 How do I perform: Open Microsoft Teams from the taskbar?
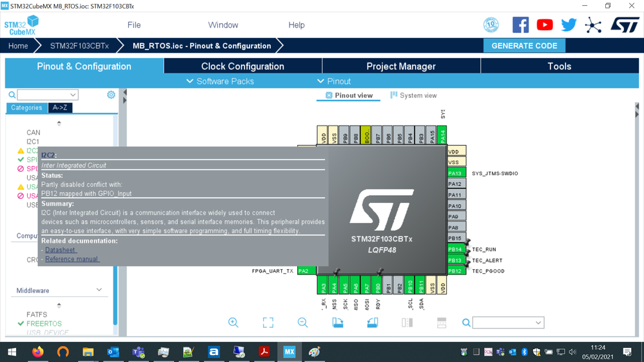coord(139,352)
